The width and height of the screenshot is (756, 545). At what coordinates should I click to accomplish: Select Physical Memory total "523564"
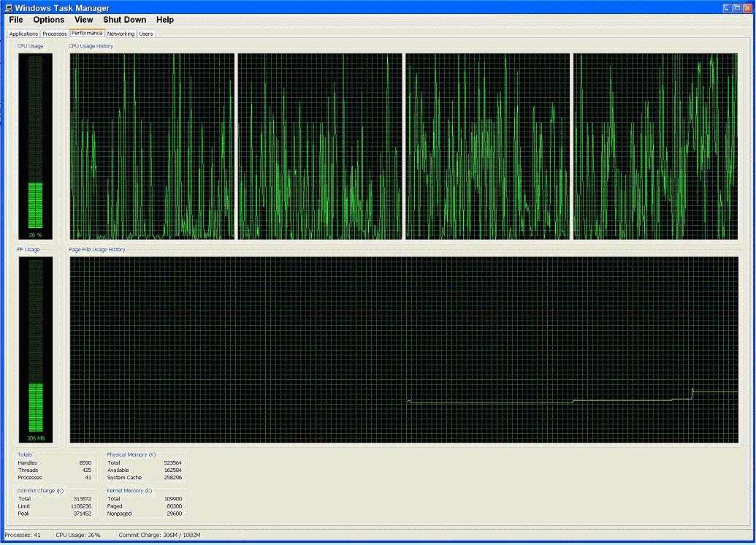(x=172, y=462)
